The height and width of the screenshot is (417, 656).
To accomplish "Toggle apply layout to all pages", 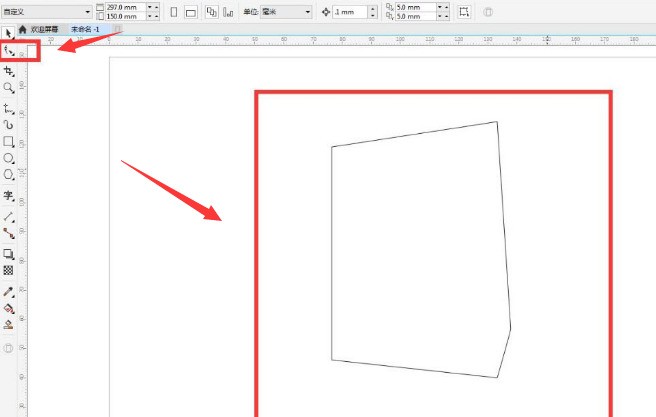I will click(211, 12).
